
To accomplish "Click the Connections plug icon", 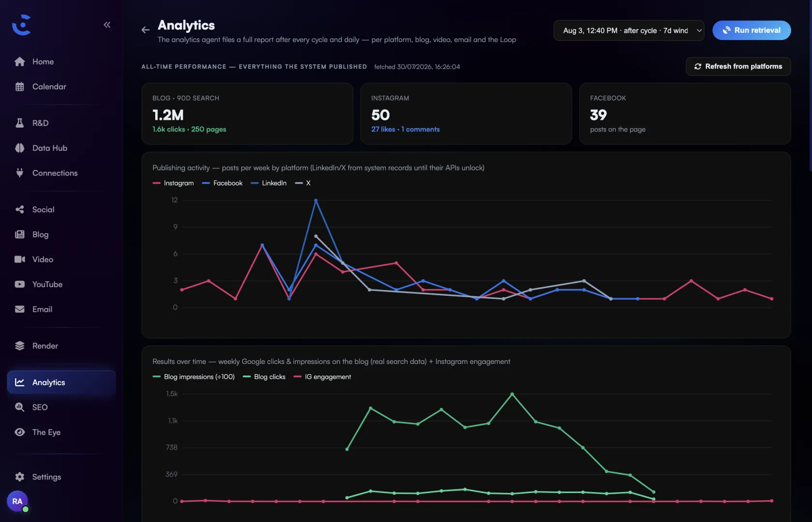I will (x=20, y=173).
